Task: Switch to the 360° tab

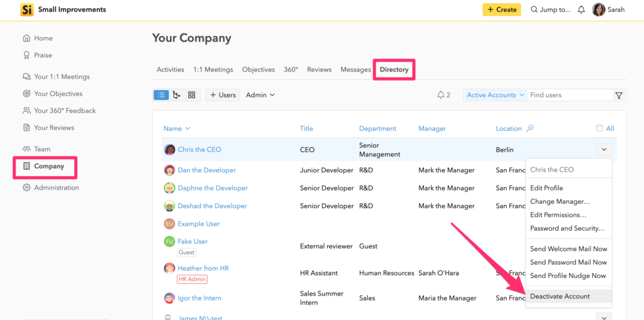Action: [291, 69]
